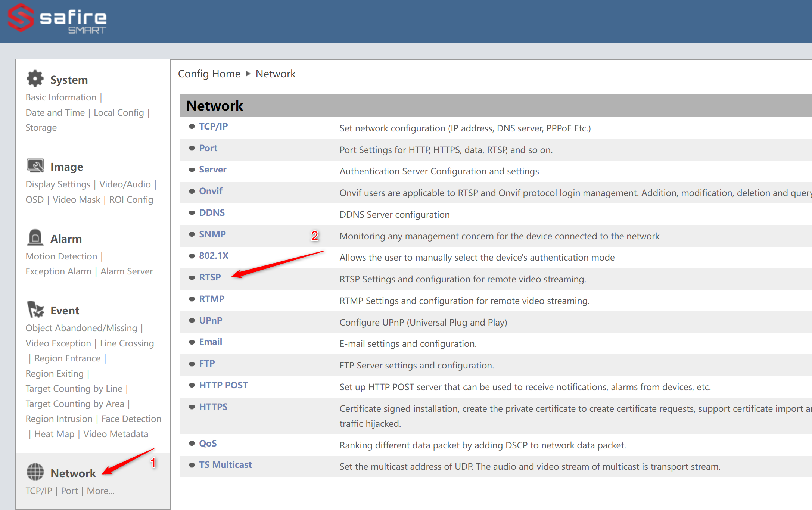This screenshot has width=812, height=510.
Task: Click the System gear icon
Action: click(x=35, y=79)
